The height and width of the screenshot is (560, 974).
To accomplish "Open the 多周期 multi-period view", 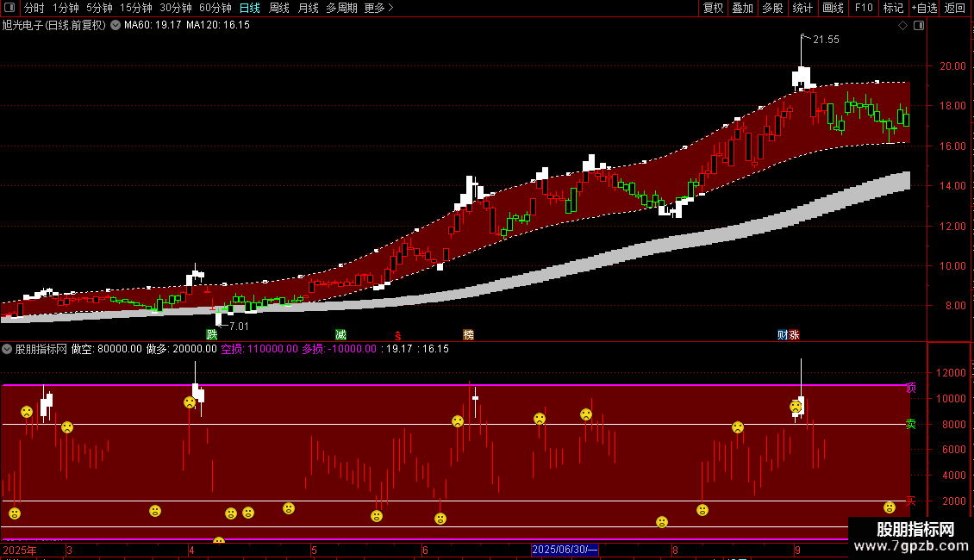I will [x=341, y=8].
